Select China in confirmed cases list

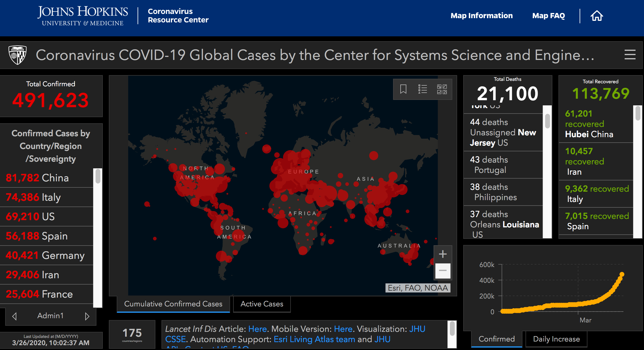[47, 178]
